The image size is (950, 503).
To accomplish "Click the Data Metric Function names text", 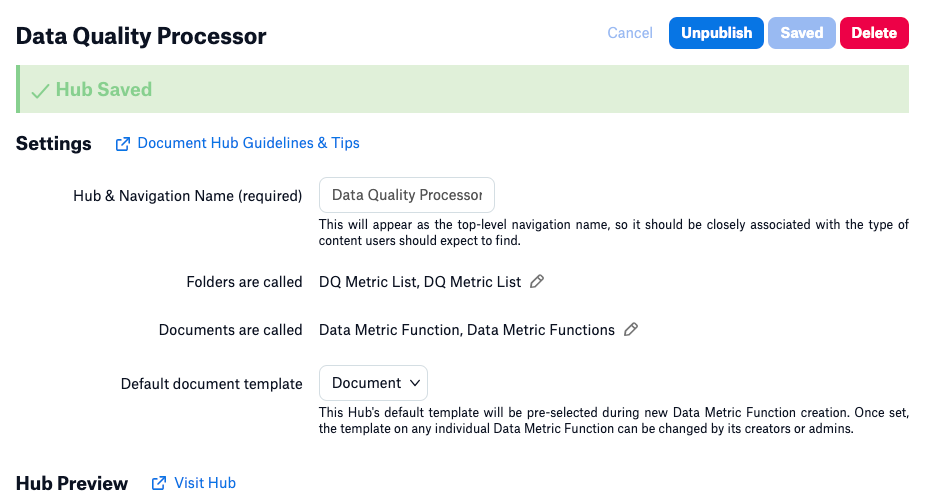I will pyautogui.click(x=467, y=330).
